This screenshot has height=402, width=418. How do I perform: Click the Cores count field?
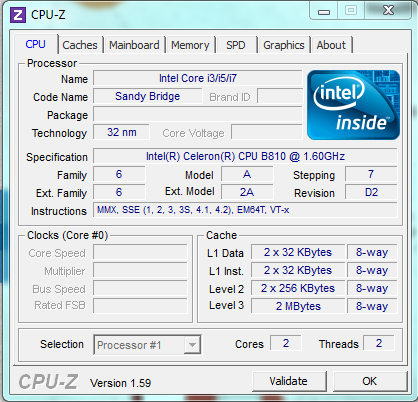[286, 343]
